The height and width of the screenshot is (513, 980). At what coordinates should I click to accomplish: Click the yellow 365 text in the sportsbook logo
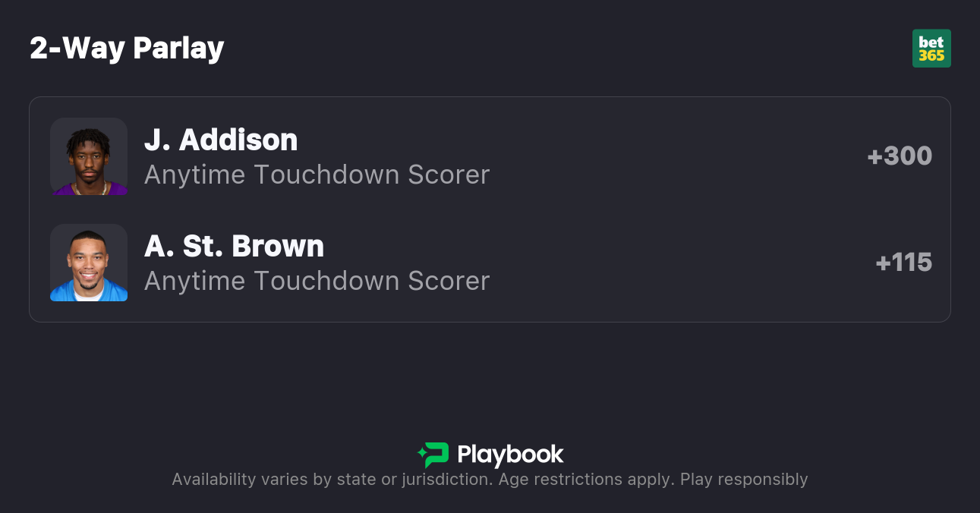pyautogui.click(x=931, y=56)
